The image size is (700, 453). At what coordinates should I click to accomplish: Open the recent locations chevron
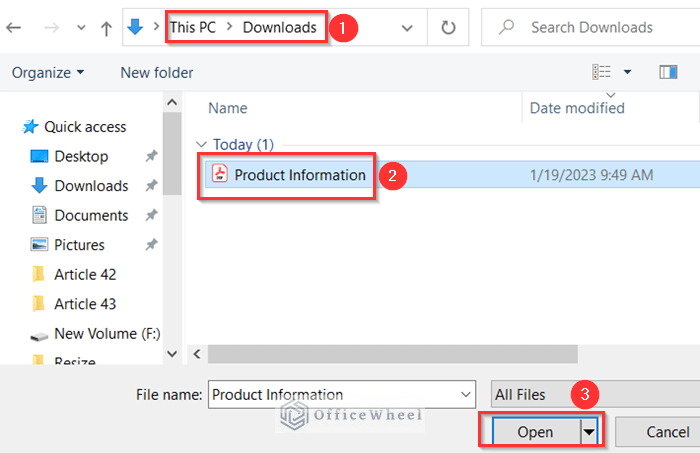[x=81, y=28]
